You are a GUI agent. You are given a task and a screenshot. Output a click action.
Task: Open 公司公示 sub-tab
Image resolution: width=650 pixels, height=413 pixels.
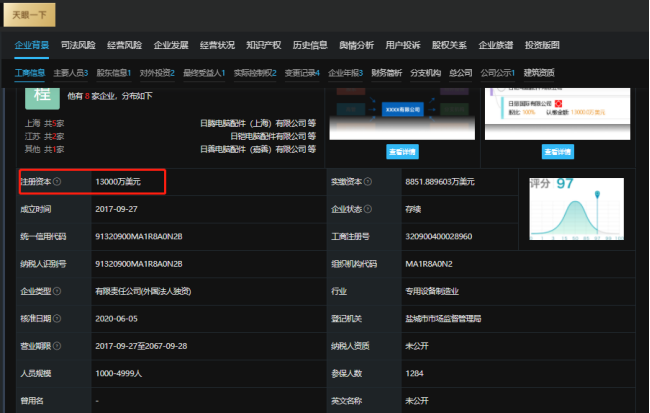pos(498,73)
